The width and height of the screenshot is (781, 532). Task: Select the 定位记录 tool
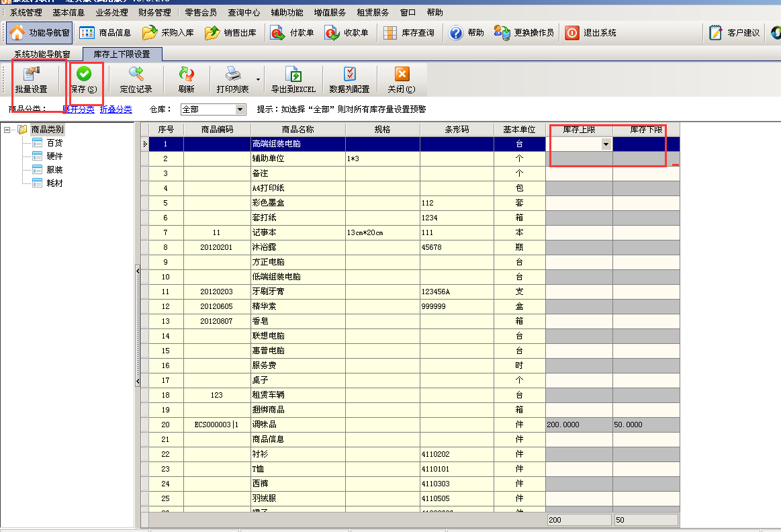tap(136, 80)
